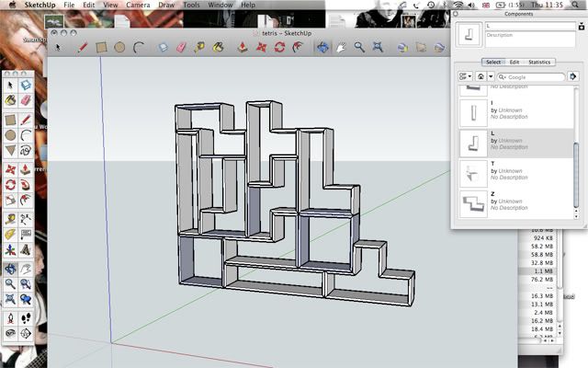Open Spotlight search in the menu bar
Viewport: 588px width, 368px height.
tap(575, 5)
